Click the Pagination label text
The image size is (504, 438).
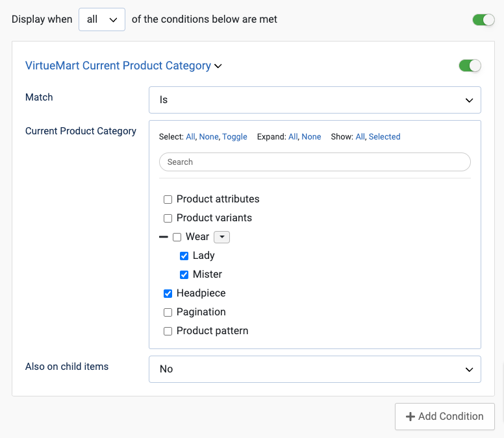[x=201, y=312]
